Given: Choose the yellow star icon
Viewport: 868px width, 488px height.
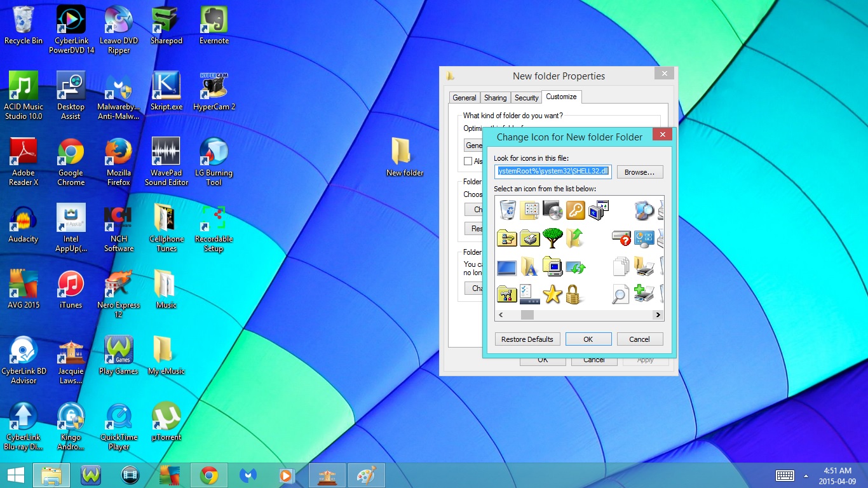Looking at the screenshot, I should point(553,294).
